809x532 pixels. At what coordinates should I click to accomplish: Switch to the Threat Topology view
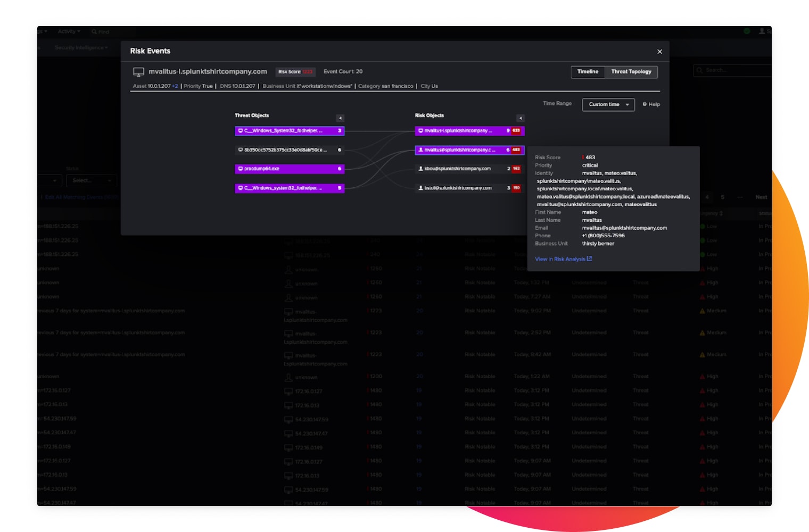pos(631,72)
